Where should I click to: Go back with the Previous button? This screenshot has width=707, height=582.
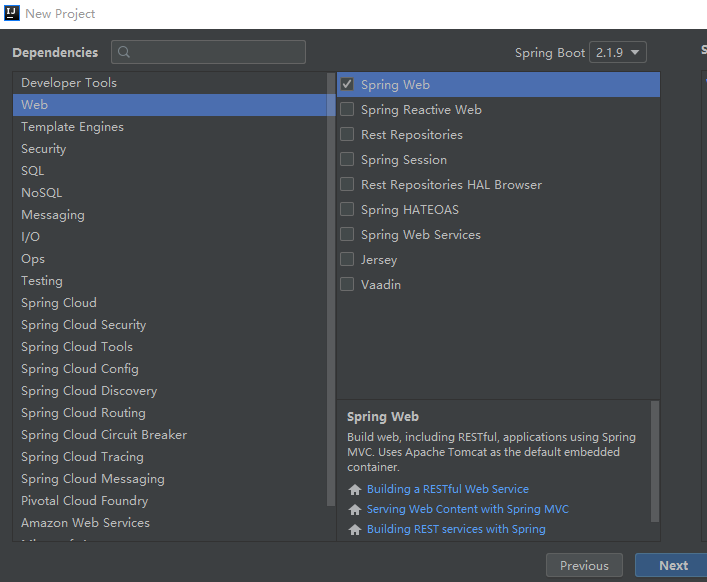pos(584,565)
